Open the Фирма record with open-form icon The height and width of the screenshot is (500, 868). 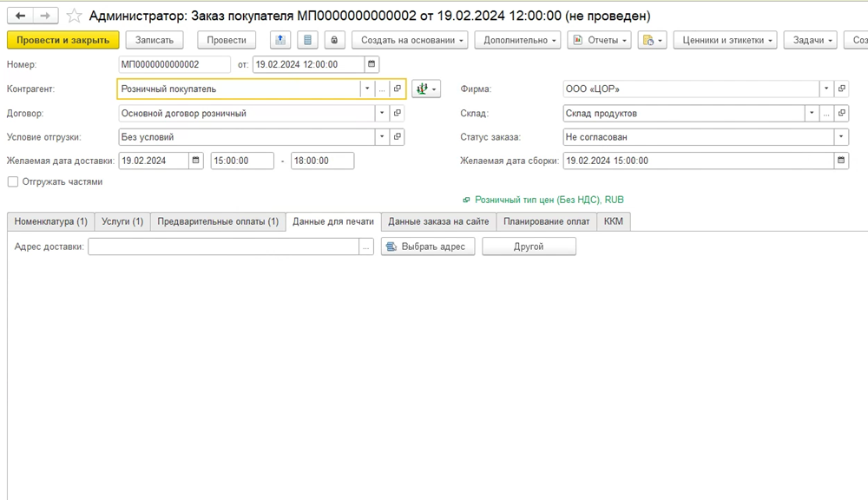pyautogui.click(x=841, y=89)
